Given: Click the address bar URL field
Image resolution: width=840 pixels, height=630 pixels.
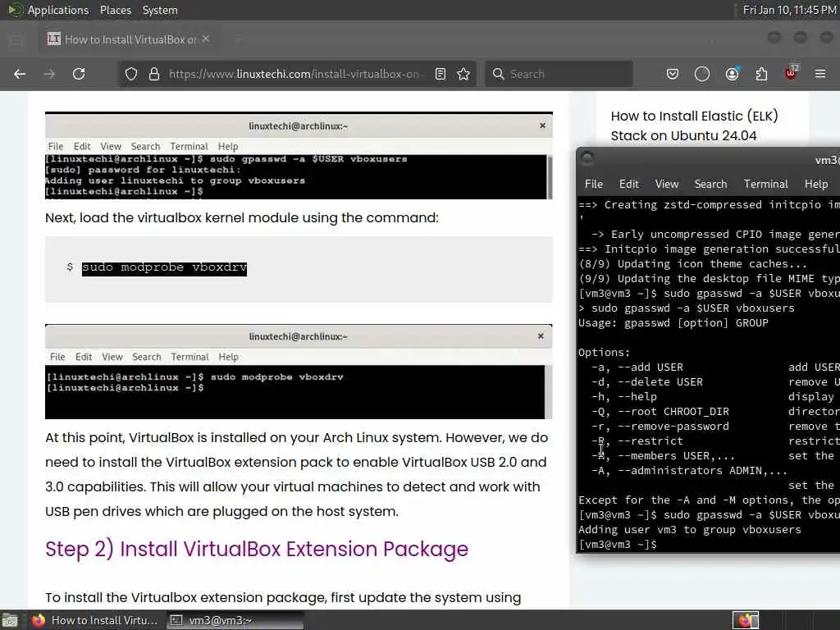Looking at the screenshot, I should (x=294, y=74).
